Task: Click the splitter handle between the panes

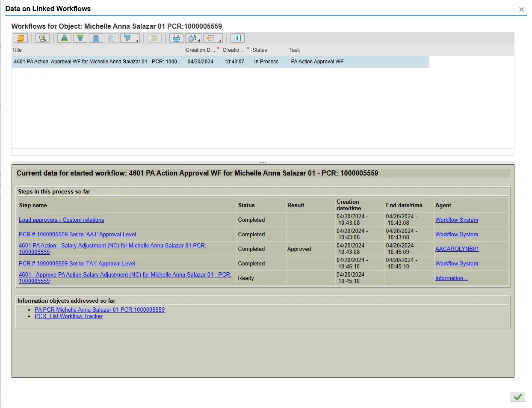Action: pyautogui.click(x=263, y=163)
